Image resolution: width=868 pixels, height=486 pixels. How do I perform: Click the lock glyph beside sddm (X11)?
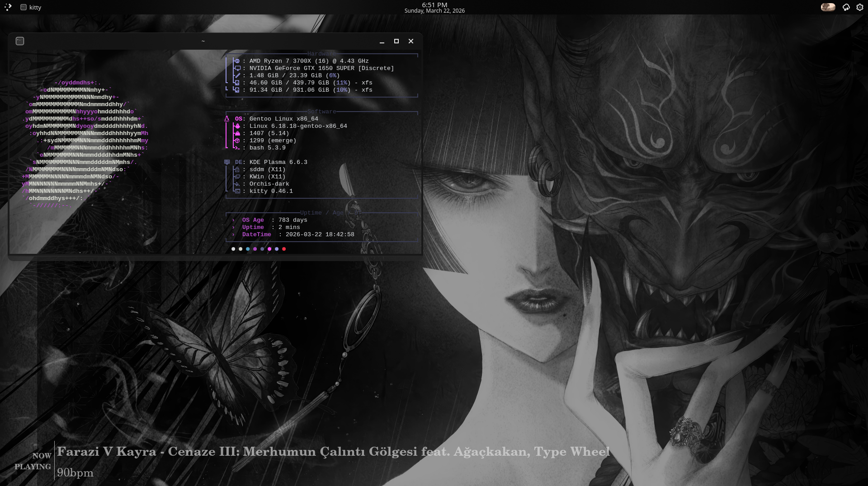(237, 169)
